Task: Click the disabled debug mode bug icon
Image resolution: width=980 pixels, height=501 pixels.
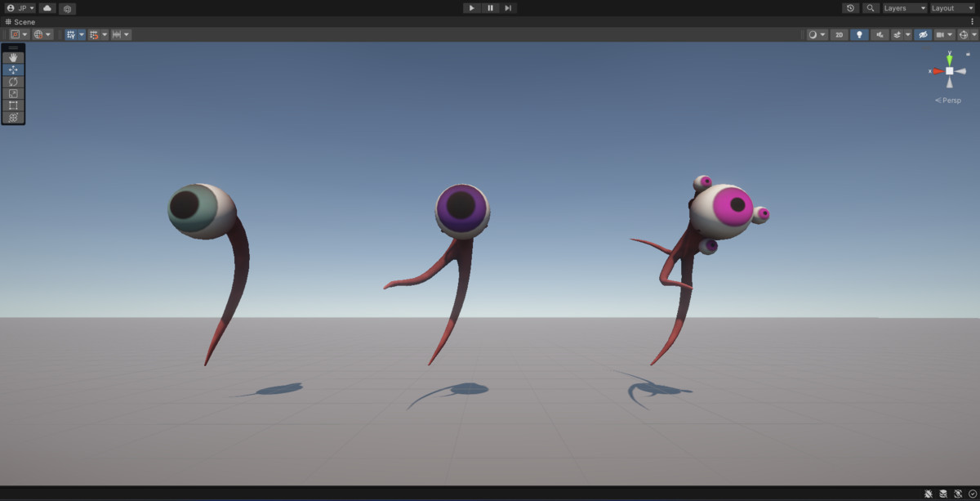Action: coord(929,494)
